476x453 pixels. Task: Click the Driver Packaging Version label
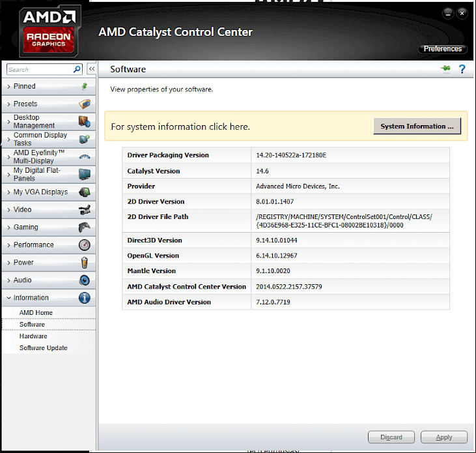click(x=168, y=155)
